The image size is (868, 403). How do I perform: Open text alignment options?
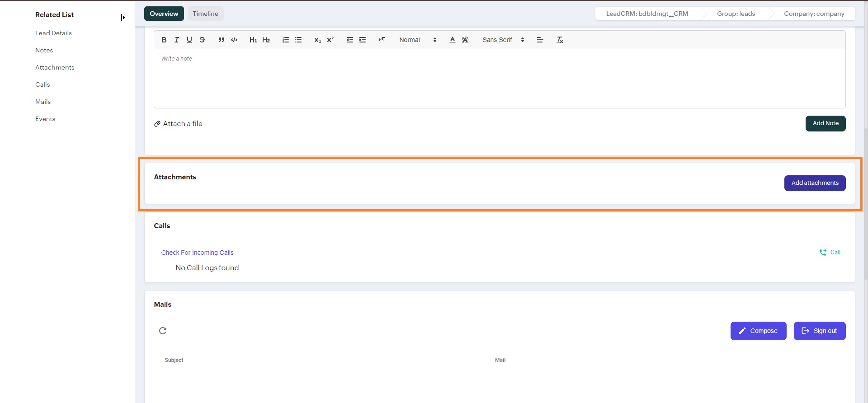tap(540, 40)
